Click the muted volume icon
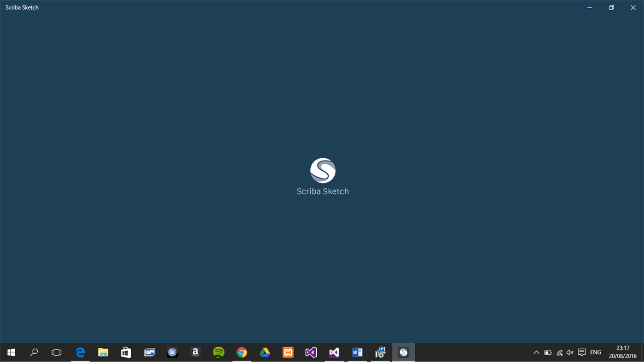Viewport: 644px width, 362px height. point(570,353)
